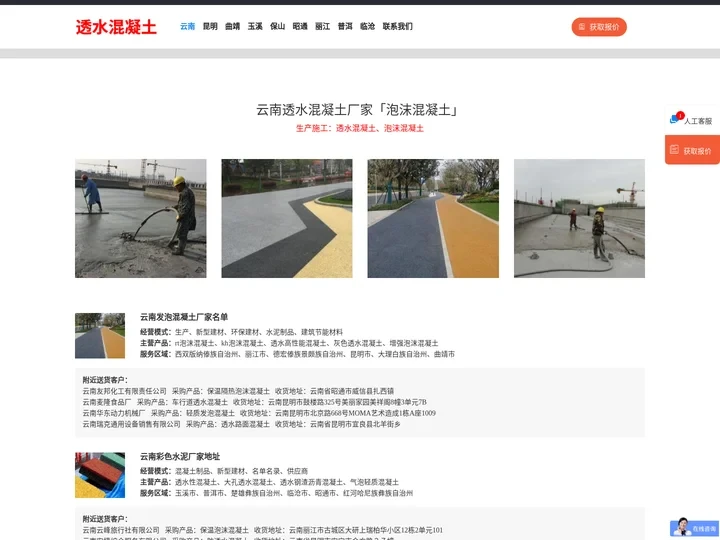Open the 云南 nav item
Image resolution: width=720 pixels, height=540 pixels.
pos(187,26)
